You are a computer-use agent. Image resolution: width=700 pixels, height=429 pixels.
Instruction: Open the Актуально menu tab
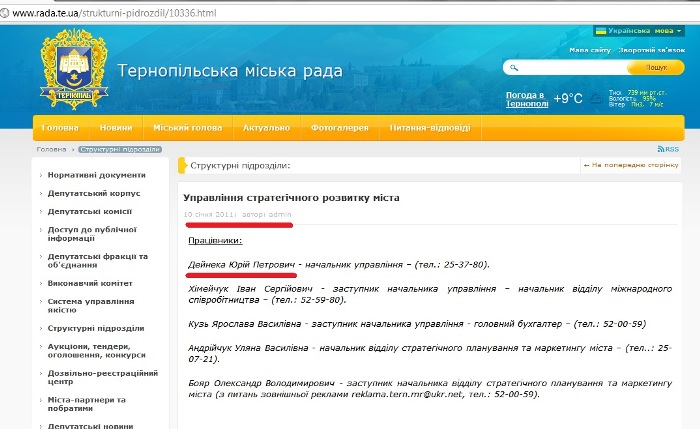(x=267, y=128)
